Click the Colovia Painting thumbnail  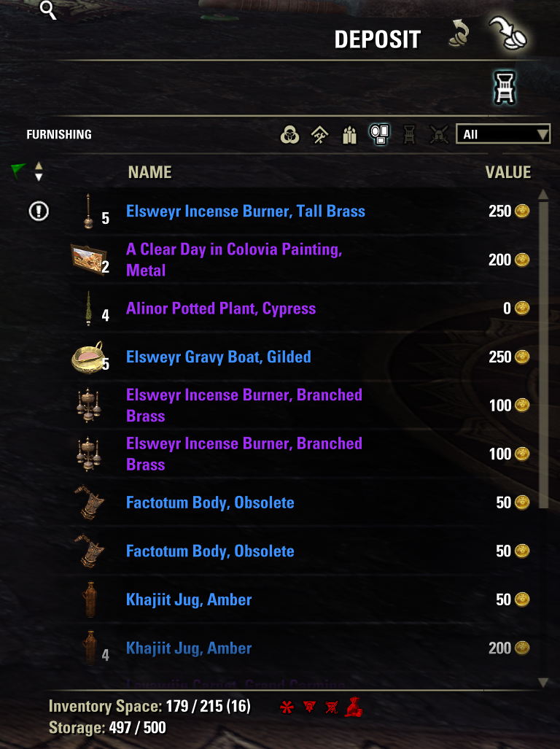[x=88, y=260]
